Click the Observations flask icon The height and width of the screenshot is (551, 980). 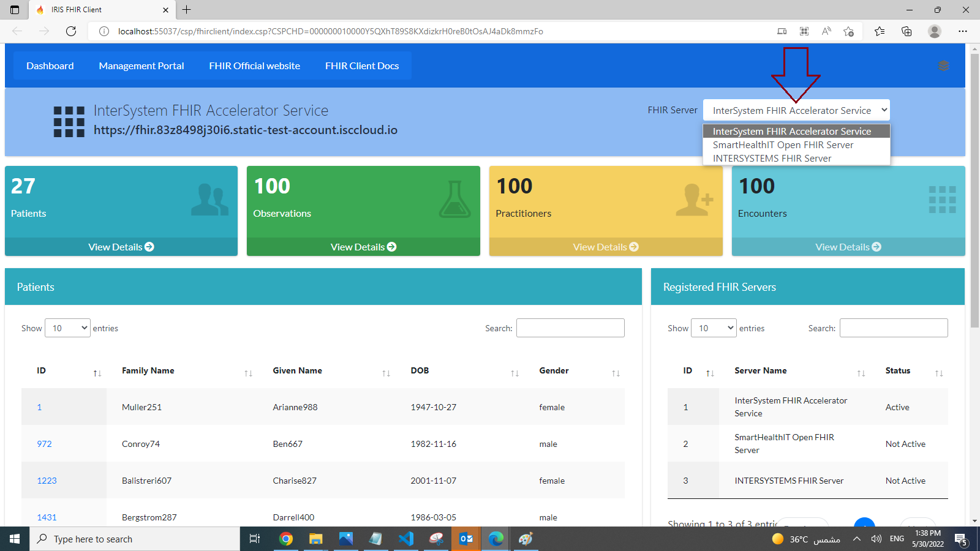coord(454,199)
